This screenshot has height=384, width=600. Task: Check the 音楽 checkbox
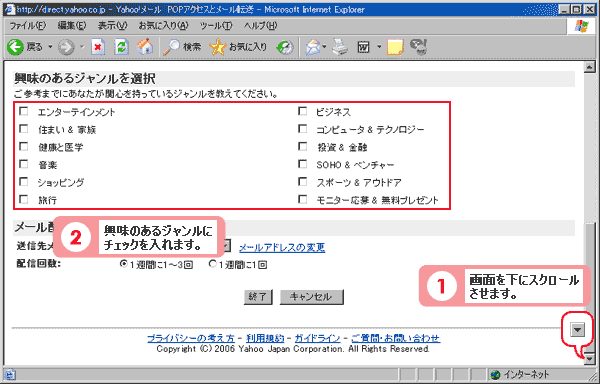pyautogui.click(x=24, y=164)
